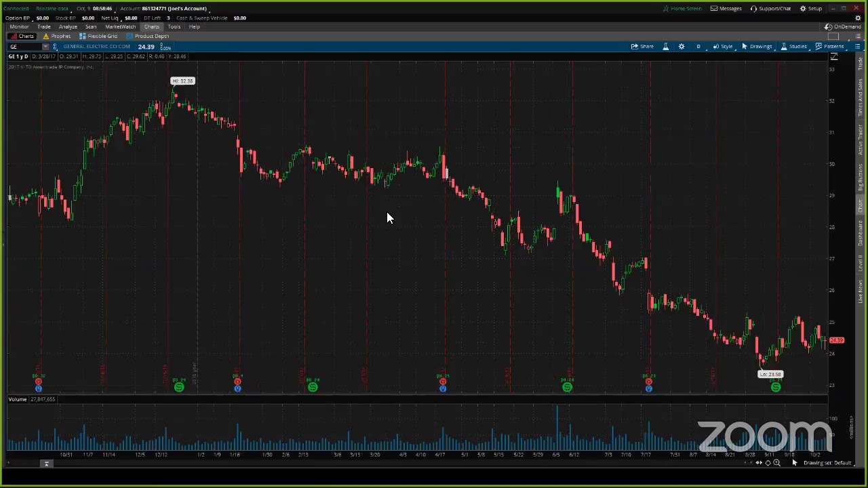Click the list icon beside grid layout

tap(857, 36)
